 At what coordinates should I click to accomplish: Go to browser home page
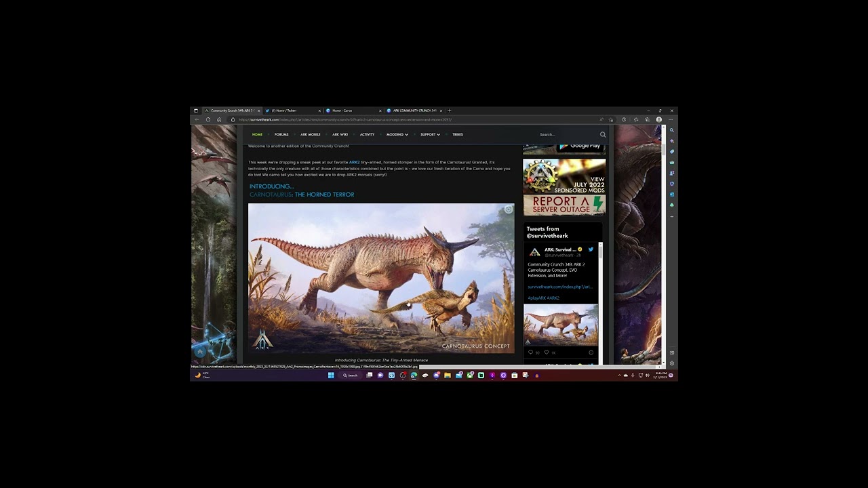click(219, 119)
